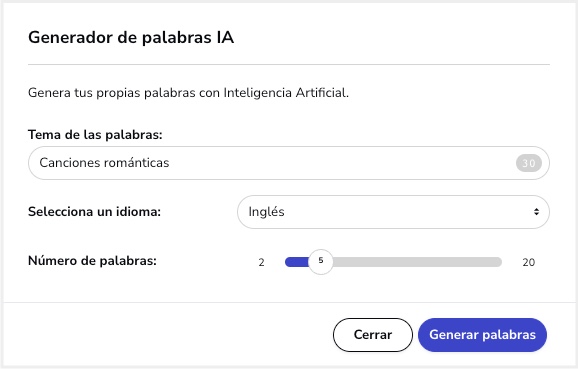
Task: Focus the Canciones románticas topic field
Action: pyautogui.click(x=289, y=163)
